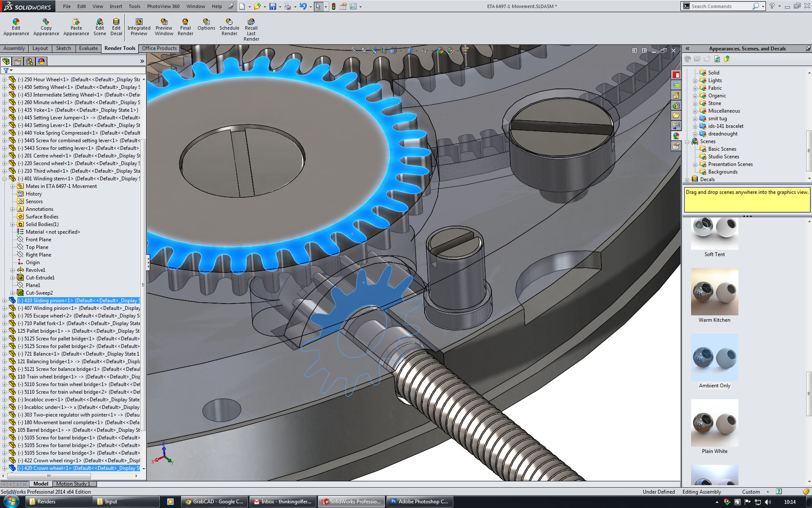Screen dimensions: 812x508
Task: Switch to the Motion Study 1 tab
Action: click(73, 484)
